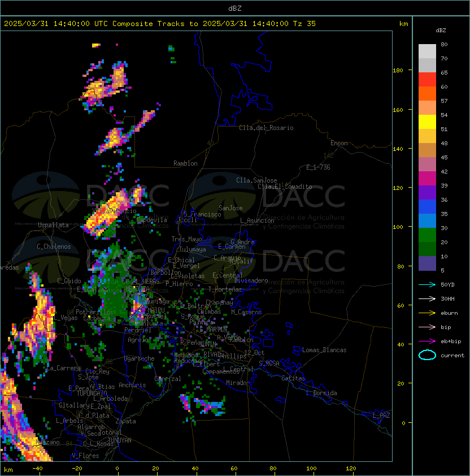Click the 'Encon' map label
Viewport: 470px width, 476px height.
[339, 143]
